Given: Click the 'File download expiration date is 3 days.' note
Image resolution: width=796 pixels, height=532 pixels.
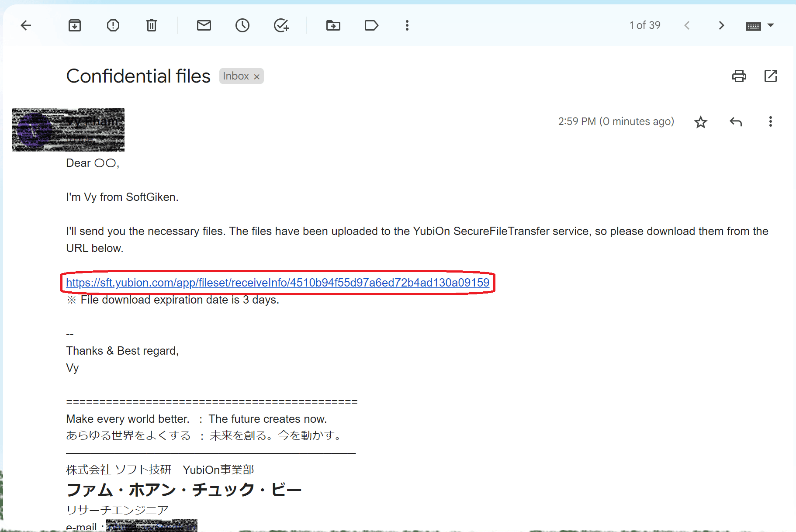Looking at the screenshot, I should click(180, 300).
